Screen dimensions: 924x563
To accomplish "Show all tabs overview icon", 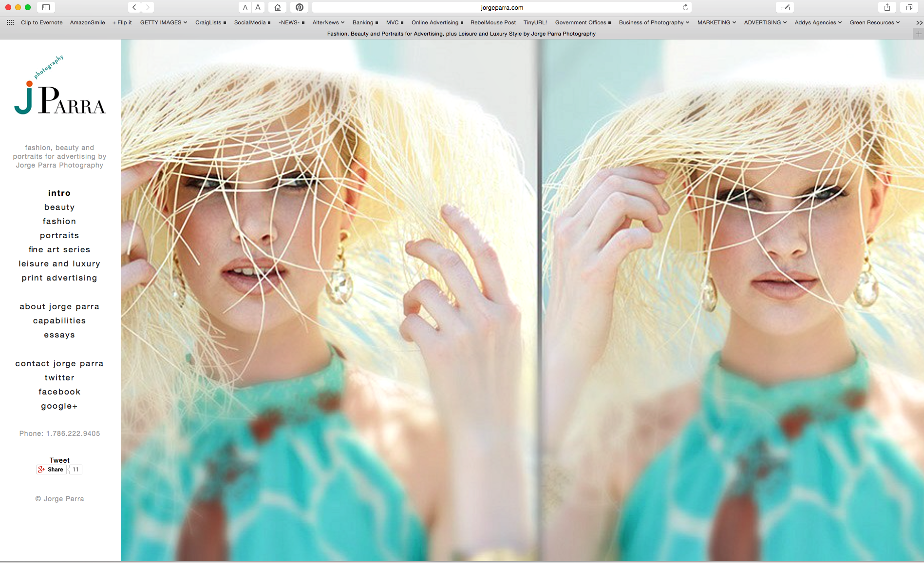I will coord(909,7).
